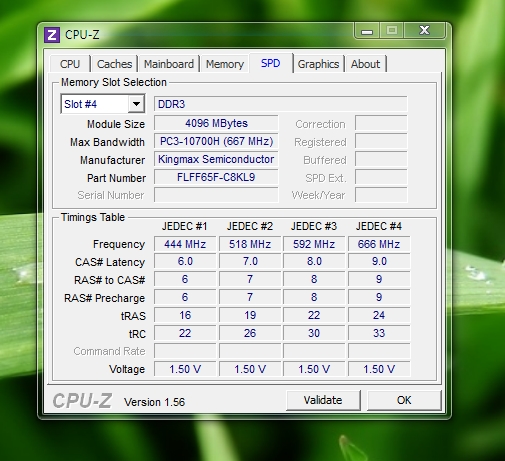Viewport: 505px width, 461px height.
Task: Click the CPU-Z window title text
Action: point(82,35)
